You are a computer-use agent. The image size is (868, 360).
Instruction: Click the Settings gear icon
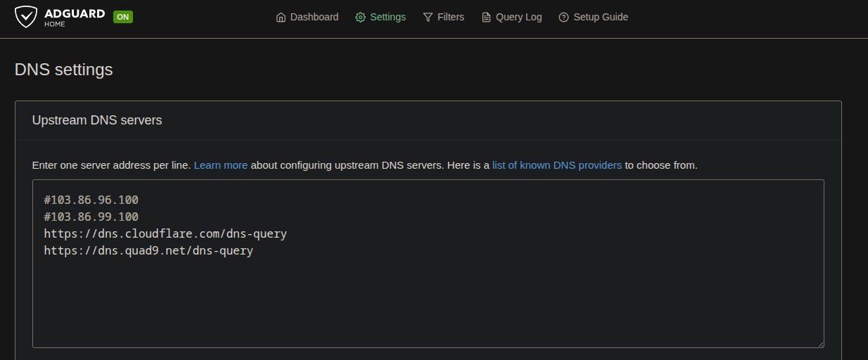(360, 17)
